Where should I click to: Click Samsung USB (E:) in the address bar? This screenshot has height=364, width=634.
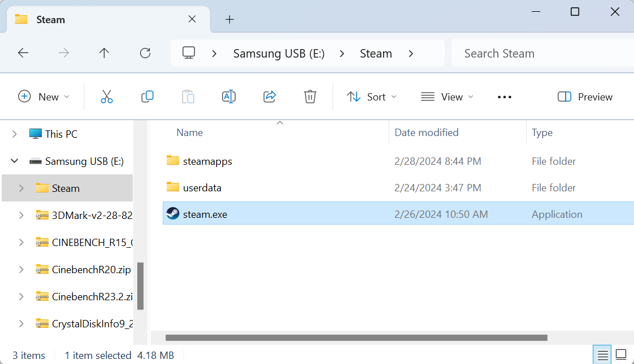(279, 53)
